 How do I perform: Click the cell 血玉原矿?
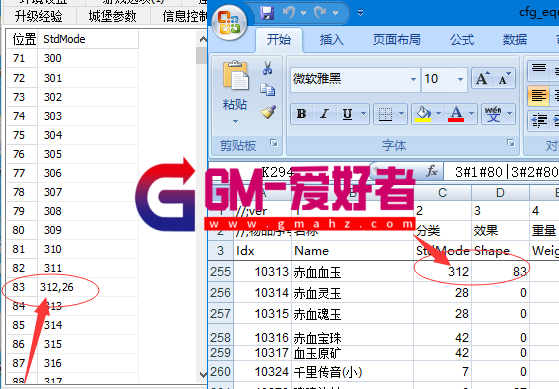click(352, 353)
